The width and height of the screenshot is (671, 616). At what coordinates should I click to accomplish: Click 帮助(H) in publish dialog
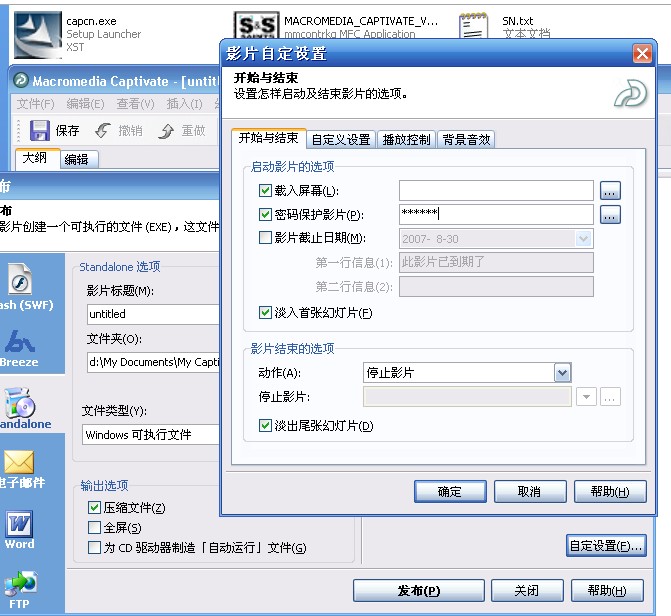pos(607,591)
